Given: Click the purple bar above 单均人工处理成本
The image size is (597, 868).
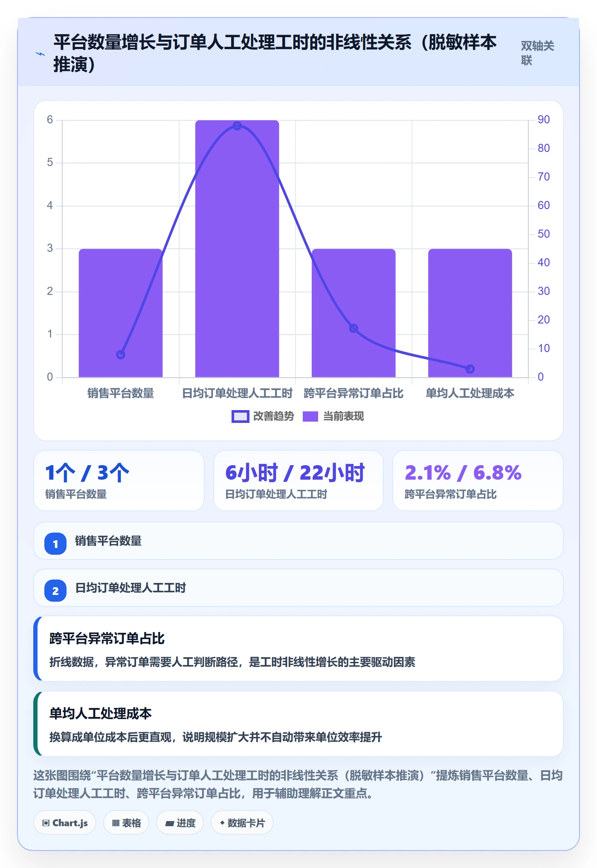Looking at the screenshot, I should coord(470,313).
